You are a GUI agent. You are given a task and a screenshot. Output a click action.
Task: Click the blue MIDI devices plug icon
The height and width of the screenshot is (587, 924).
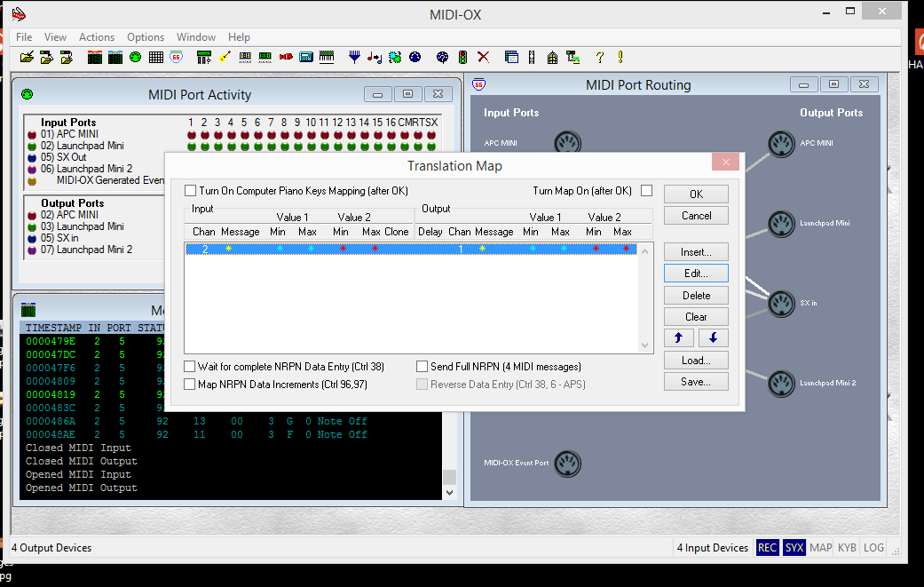pos(354,57)
